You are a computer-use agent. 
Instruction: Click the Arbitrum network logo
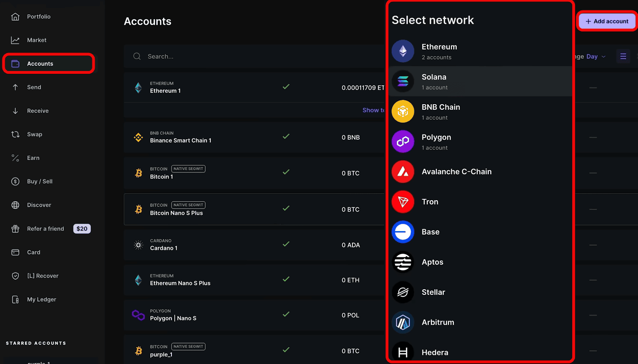[x=403, y=322]
